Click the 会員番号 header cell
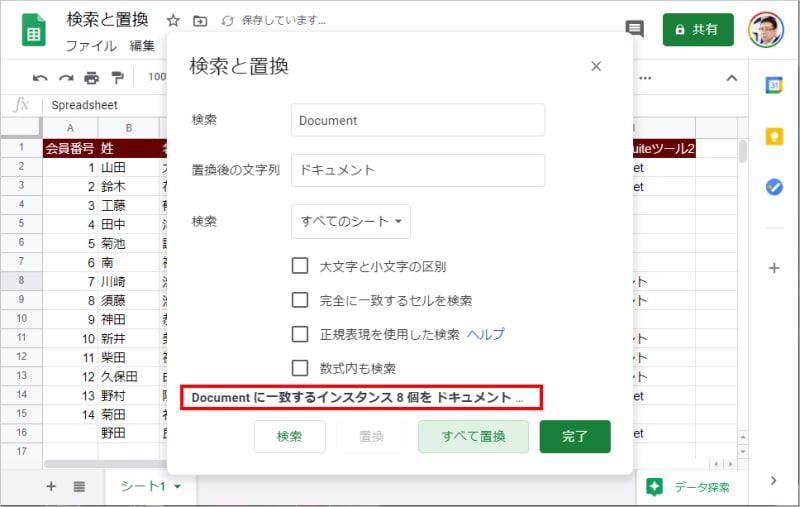The height and width of the screenshot is (507, 800). coord(70,148)
